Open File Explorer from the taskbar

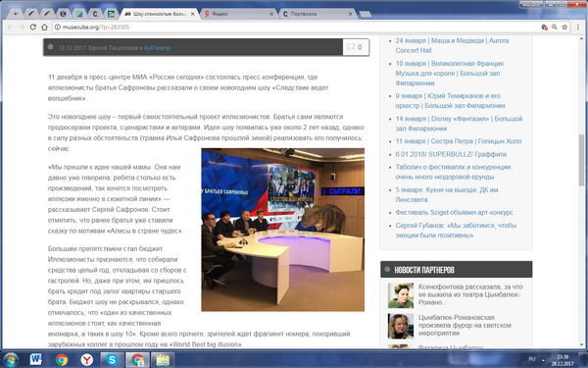click(x=163, y=360)
